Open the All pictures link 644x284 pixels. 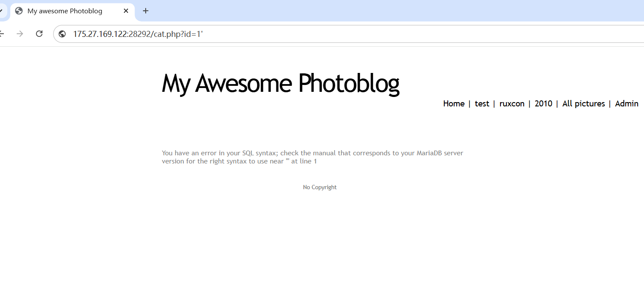click(x=583, y=103)
